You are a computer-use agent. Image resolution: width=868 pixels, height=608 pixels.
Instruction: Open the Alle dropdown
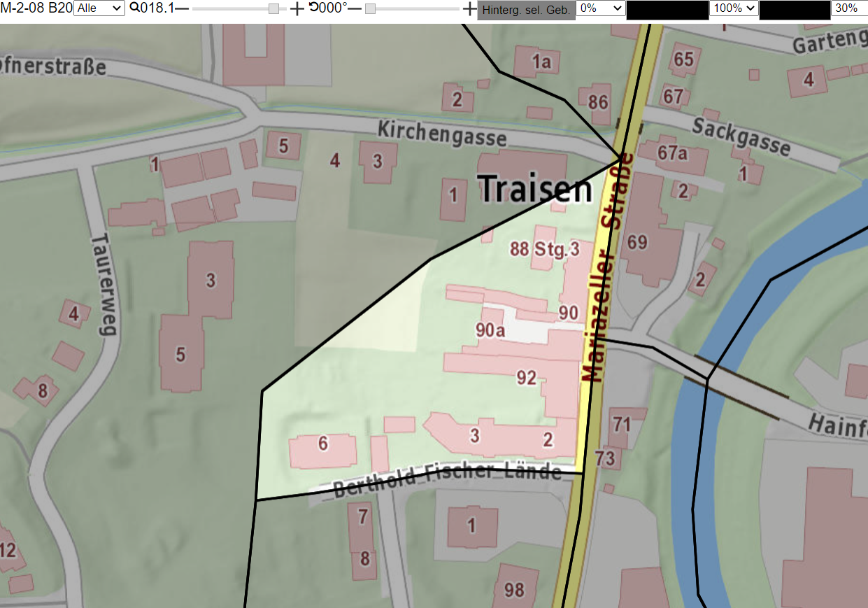click(99, 8)
